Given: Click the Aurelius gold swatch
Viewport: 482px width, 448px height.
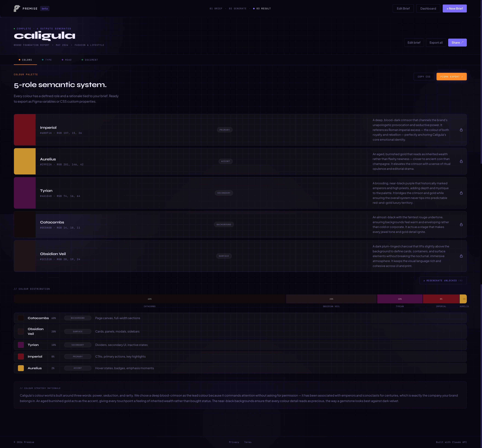Looking at the screenshot, I should pyautogui.click(x=25, y=161).
